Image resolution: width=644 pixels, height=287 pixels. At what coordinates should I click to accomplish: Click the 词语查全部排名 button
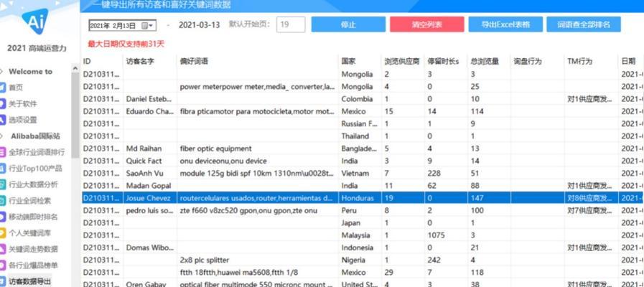[584, 24]
